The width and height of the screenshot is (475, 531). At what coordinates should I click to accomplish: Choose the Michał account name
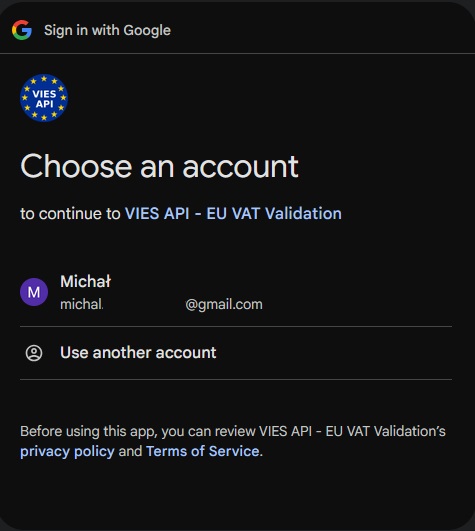(85, 281)
